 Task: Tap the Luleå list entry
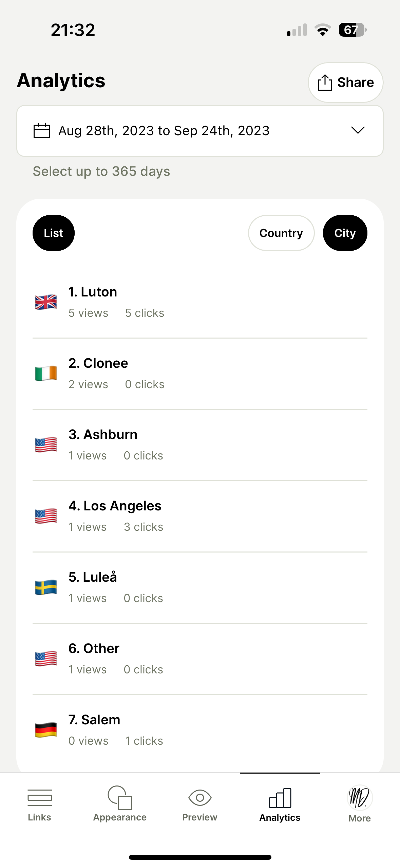[200, 587]
